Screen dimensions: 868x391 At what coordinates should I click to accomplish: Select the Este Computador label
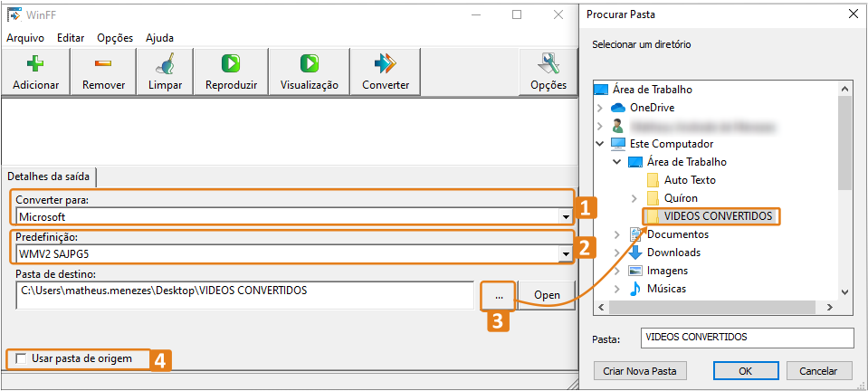pos(672,144)
